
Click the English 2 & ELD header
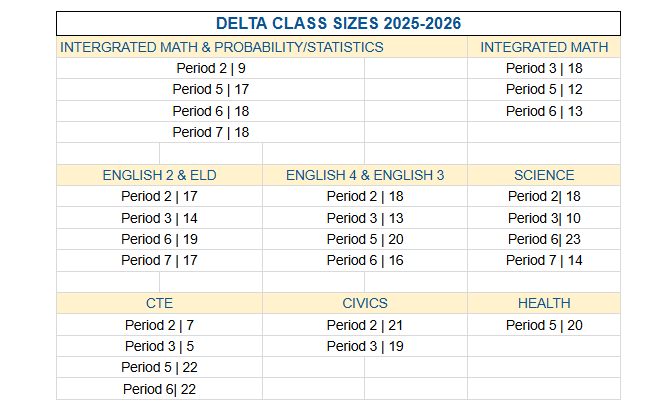[x=159, y=175]
